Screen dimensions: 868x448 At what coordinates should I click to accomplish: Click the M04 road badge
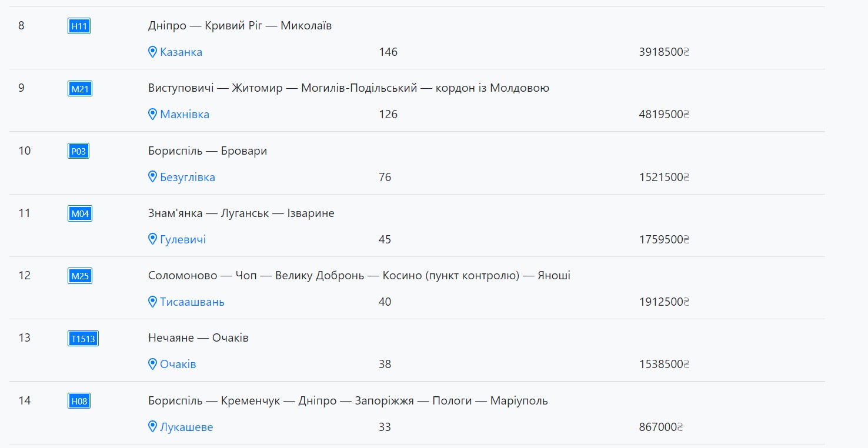point(79,213)
